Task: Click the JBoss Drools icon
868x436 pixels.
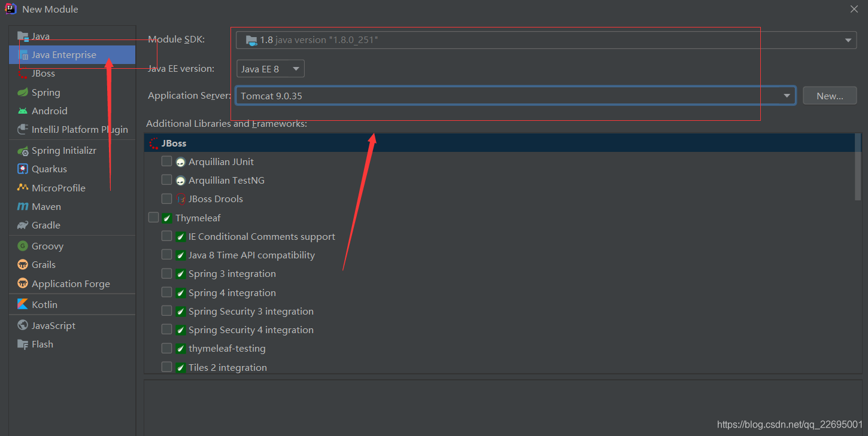Action: point(181,199)
